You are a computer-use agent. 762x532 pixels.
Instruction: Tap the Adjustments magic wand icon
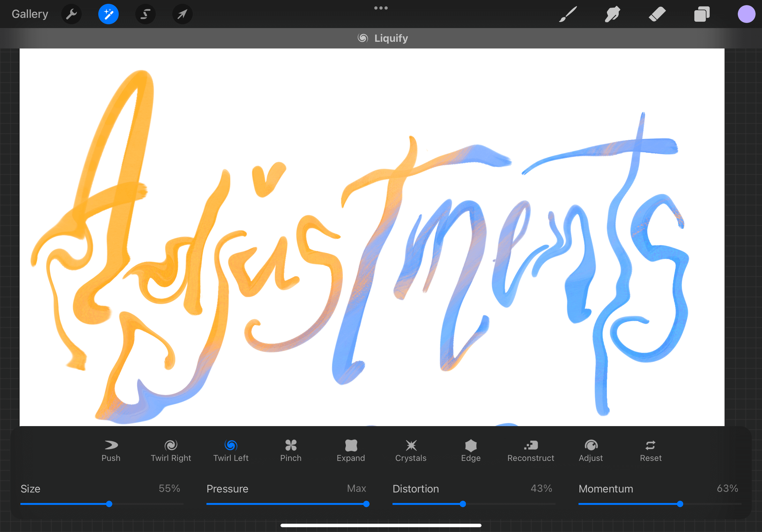[x=108, y=14]
